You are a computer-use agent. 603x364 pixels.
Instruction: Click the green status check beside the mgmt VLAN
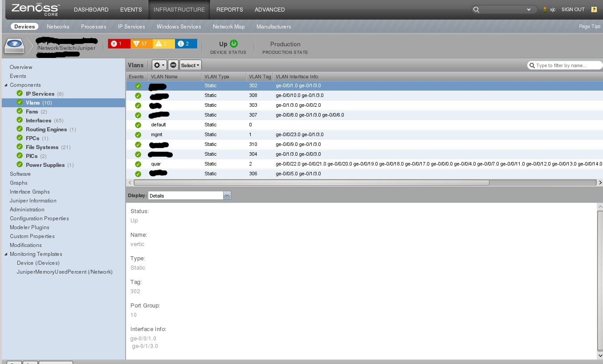point(138,134)
